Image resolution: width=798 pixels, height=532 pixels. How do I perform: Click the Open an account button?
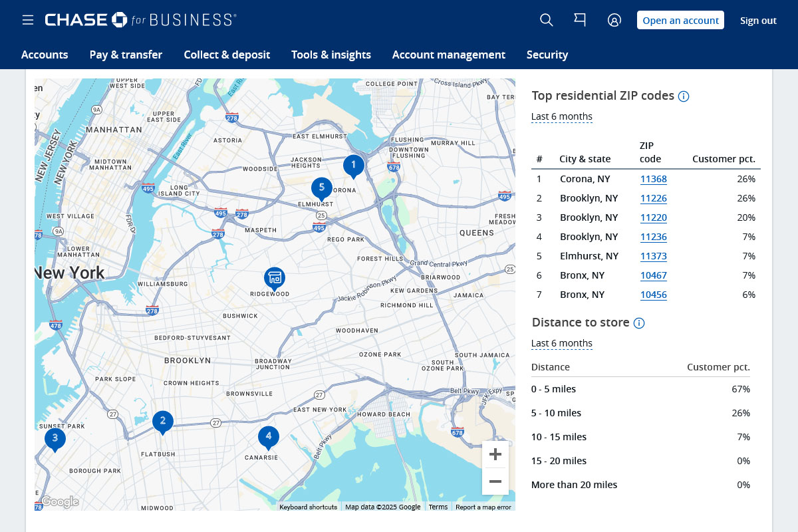pyautogui.click(x=680, y=20)
